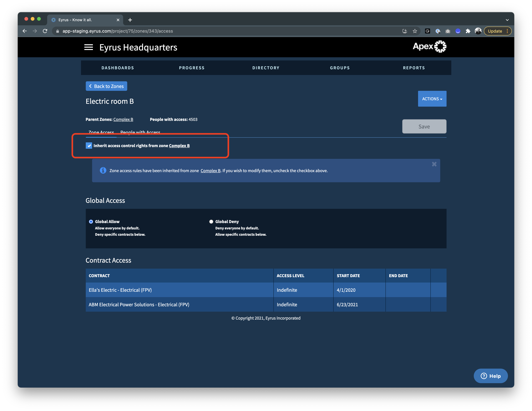
Task: Click the Save button
Action: pyautogui.click(x=424, y=126)
